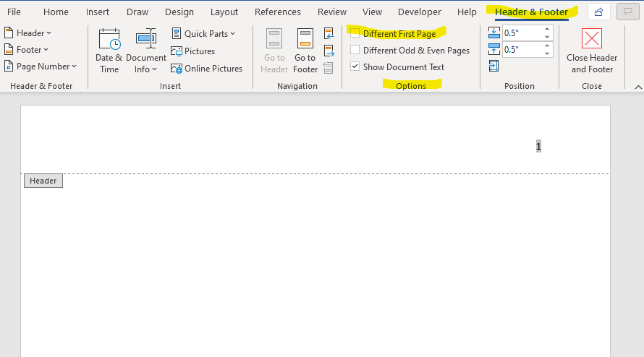Click the Online Pictures icon
This screenshot has height=357, width=644.
point(177,69)
